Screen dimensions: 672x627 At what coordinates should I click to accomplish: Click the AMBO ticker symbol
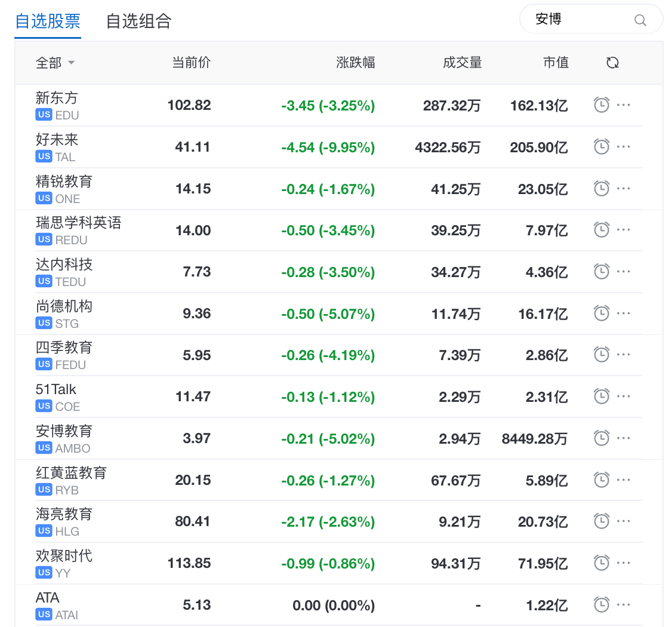tap(73, 448)
